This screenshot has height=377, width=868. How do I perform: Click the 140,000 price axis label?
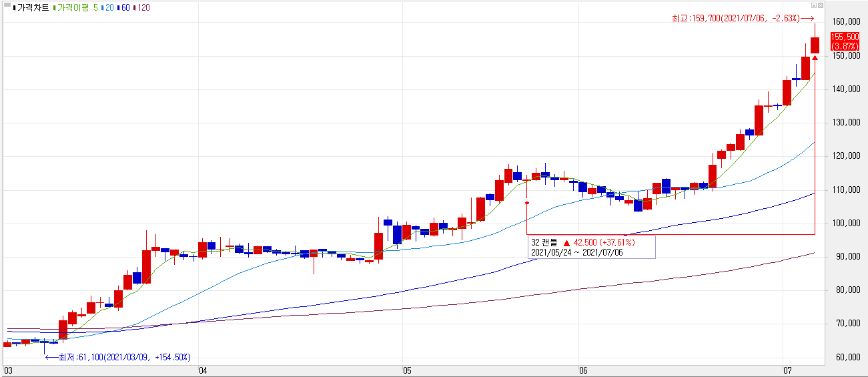tap(846, 89)
